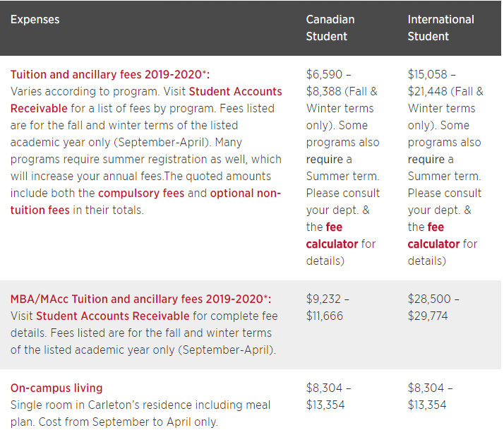Open fee calculator link in International Student column
504x435 pixels.
coord(433,236)
